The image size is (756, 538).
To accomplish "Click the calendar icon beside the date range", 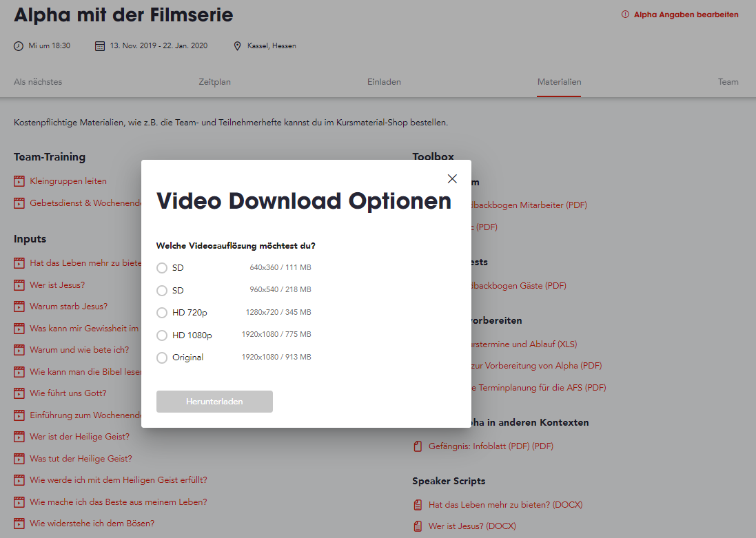I will coord(100,46).
